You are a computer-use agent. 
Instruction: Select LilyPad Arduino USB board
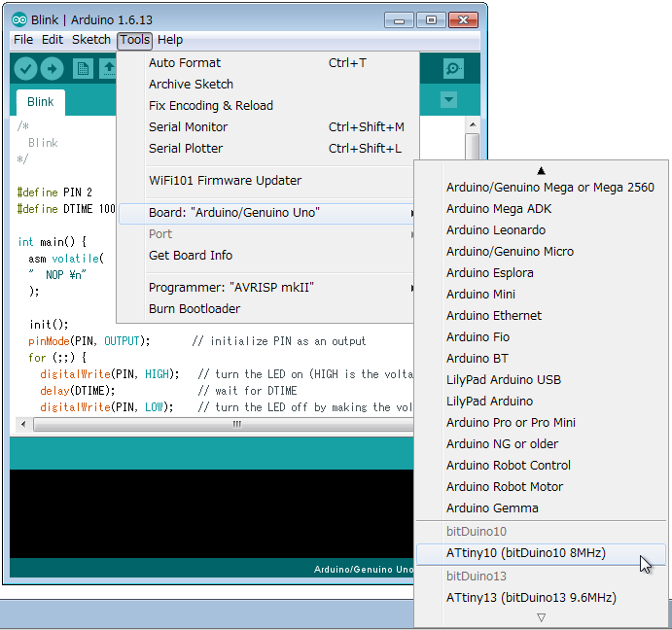[542, 380]
